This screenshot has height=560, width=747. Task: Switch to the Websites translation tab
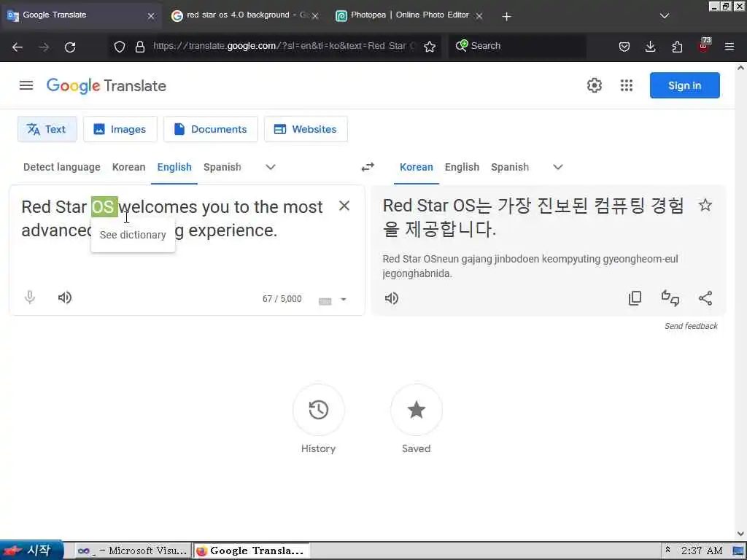(306, 129)
